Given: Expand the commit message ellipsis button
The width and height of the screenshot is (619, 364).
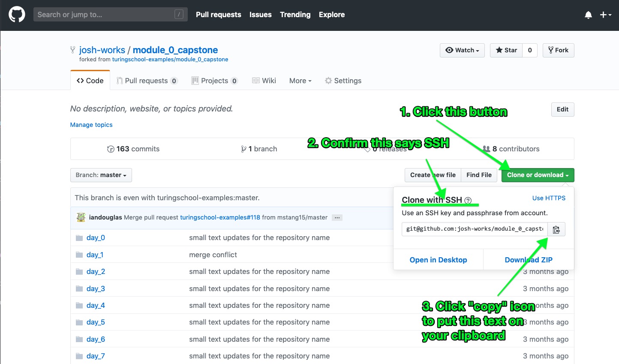Looking at the screenshot, I should (337, 218).
